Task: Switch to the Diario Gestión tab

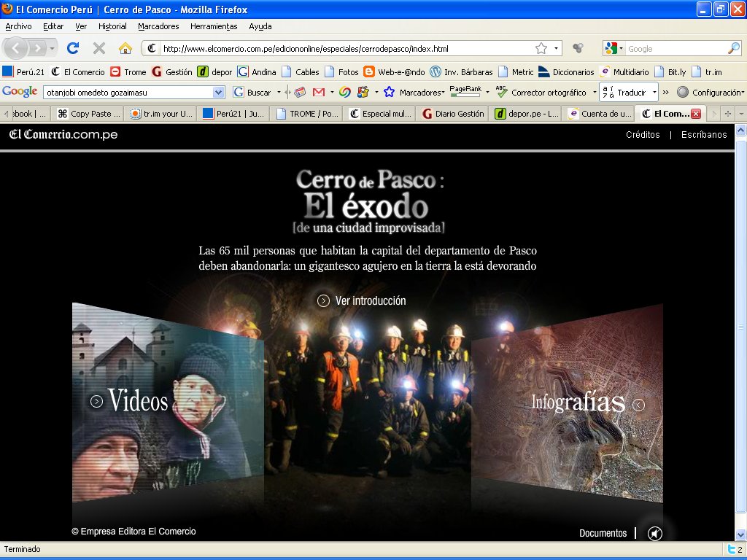Action: point(452,114)
